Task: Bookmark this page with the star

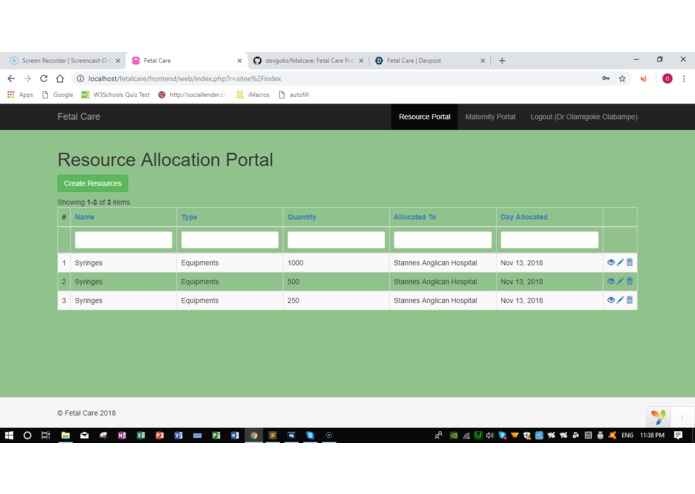Action: point(622,78)
